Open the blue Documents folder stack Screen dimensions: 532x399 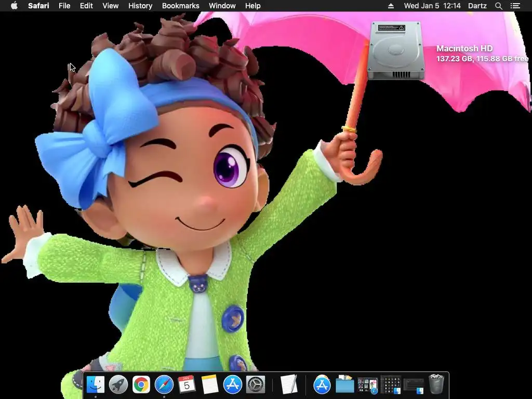pyautogui.click(x=345, y=385)
